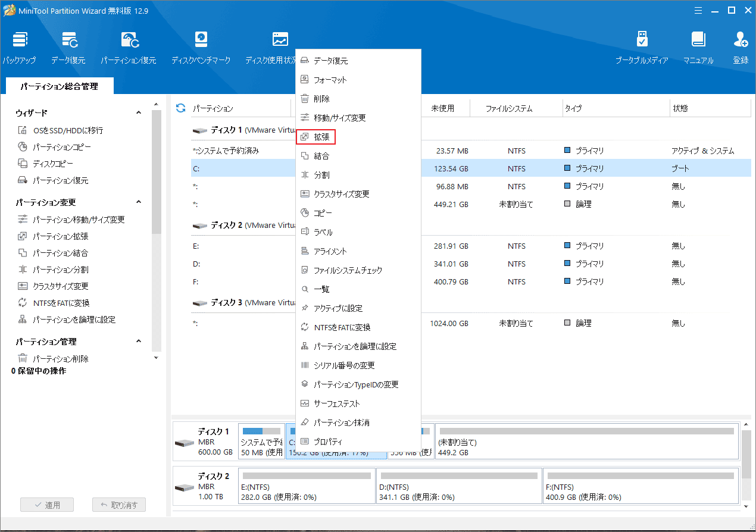The image size is (756, 532).
Task: Select 結合 in context menu
Action: [358, 156]
